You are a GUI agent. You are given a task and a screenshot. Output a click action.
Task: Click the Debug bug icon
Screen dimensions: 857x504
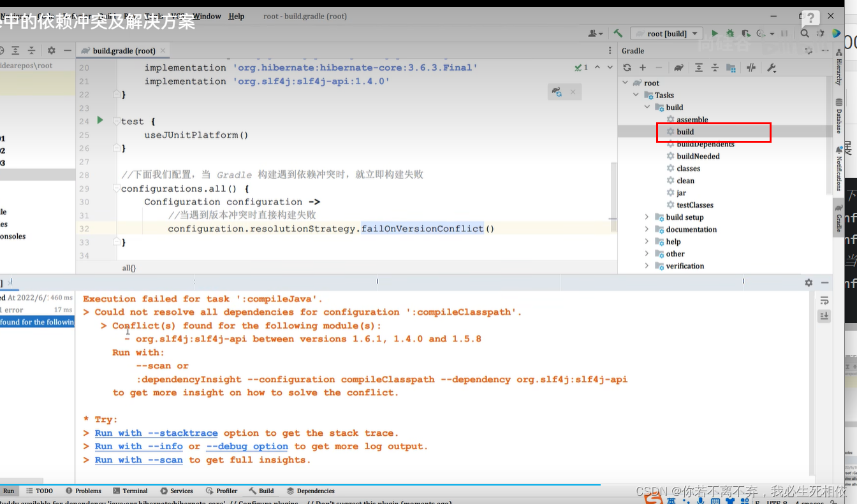[x=729, y=33]
